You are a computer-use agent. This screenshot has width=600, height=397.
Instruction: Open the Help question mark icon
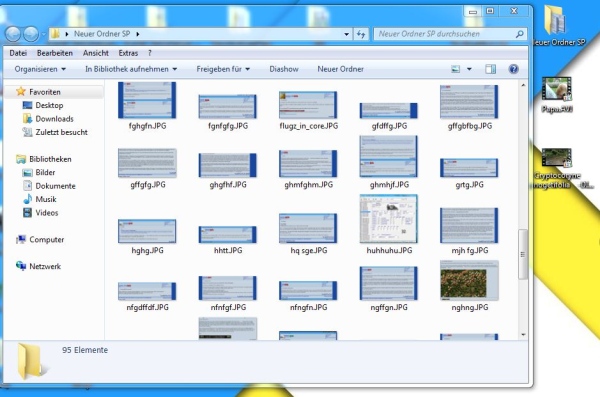[x=514, y=69]
